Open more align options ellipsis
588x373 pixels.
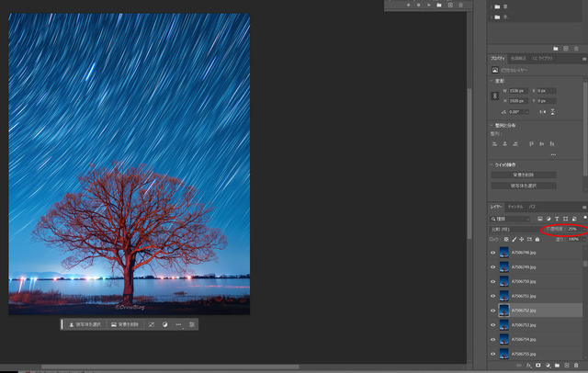click(553, 154)
